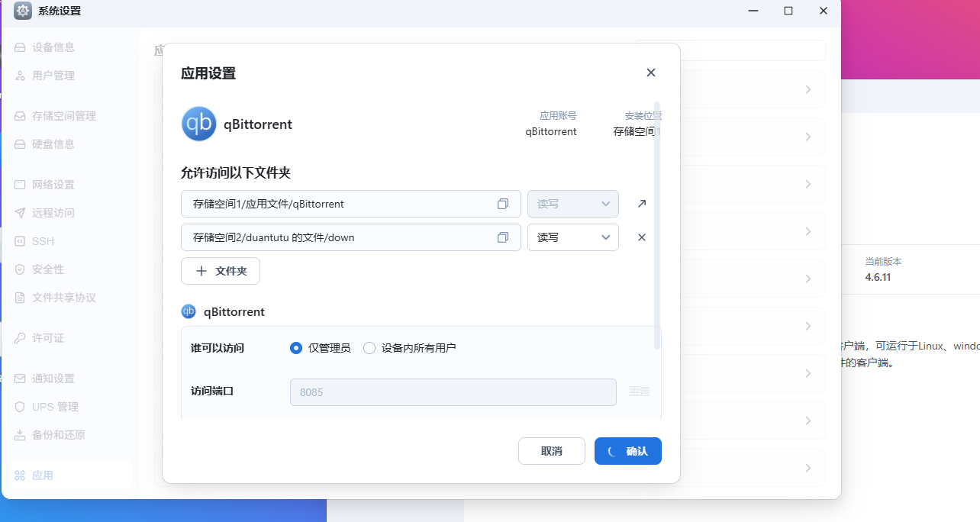Screen dimensions: 980x522
Task: Expand the second app list row chevron
Action: tap(808, 137)
